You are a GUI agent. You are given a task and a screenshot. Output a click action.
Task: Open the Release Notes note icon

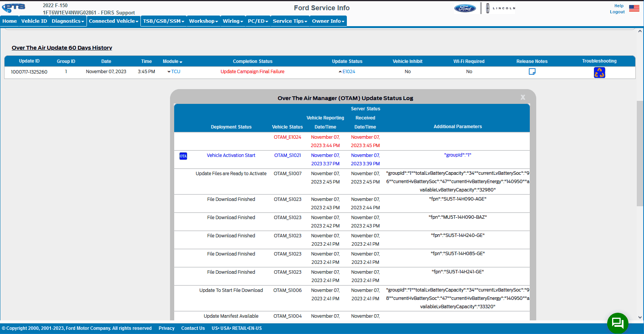click(x=532, y=72)
